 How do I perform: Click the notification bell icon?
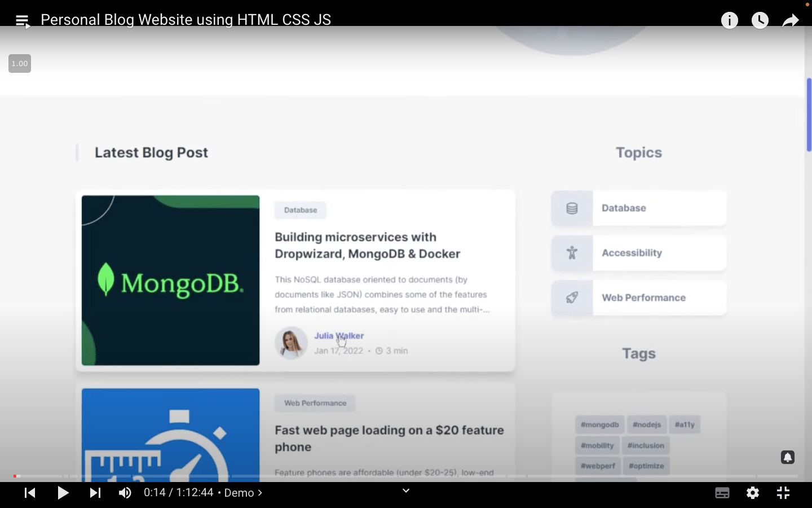point(788,457)
